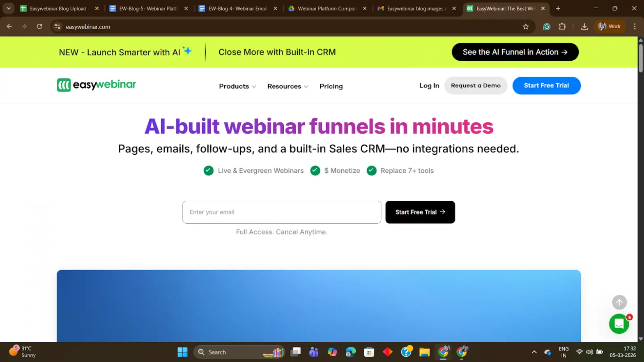Click the blue Start Free Trial button
Image resolution: width=644 pixels, height=362 pixels.
point(546,85)
